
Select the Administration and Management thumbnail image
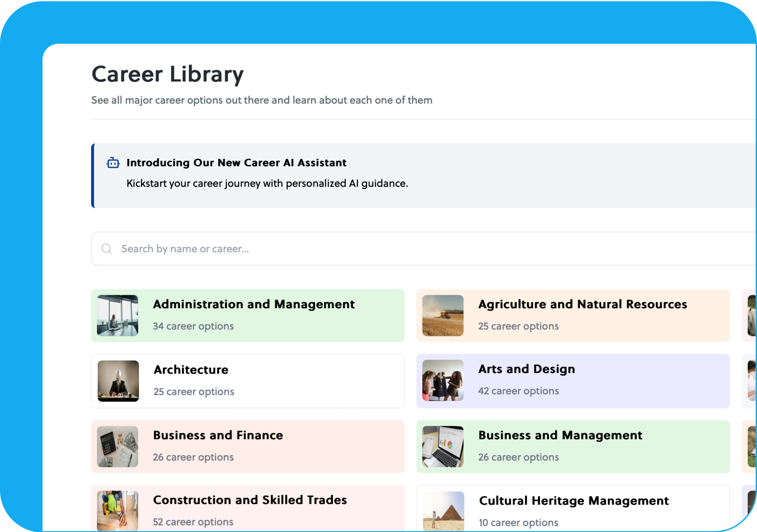(117, 316)
